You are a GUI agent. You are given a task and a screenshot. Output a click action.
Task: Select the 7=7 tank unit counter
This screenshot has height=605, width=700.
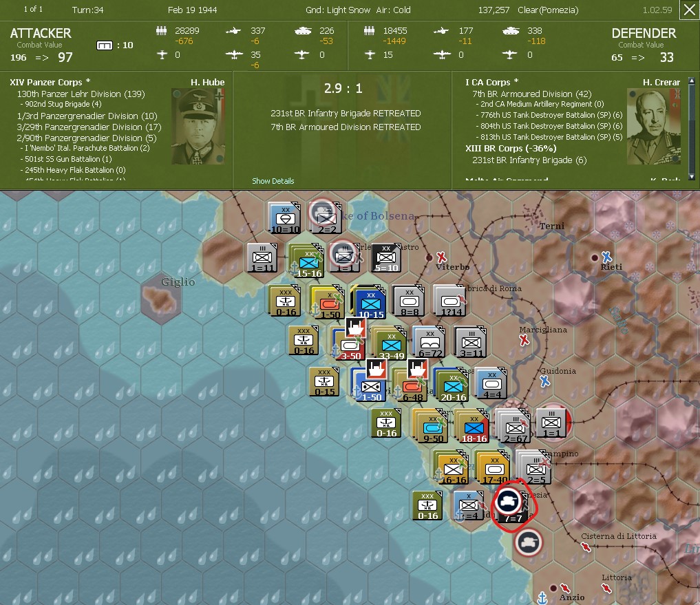pos(513,507)
